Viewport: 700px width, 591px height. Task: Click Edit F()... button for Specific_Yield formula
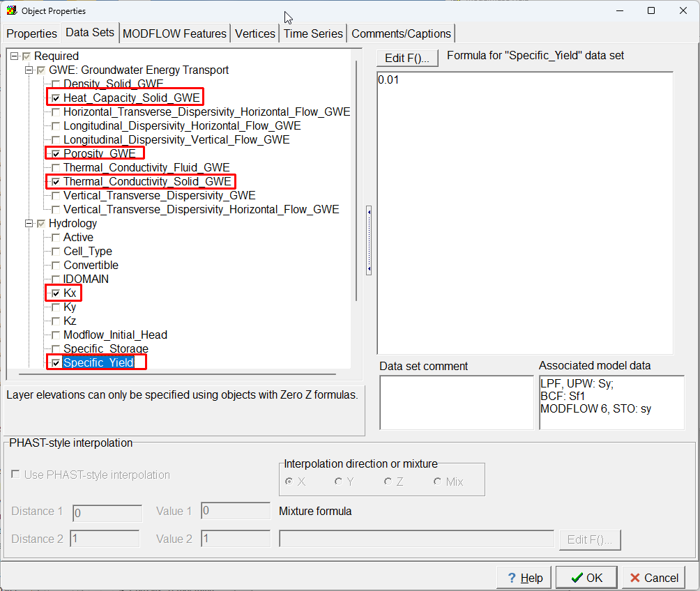(407, 58)
